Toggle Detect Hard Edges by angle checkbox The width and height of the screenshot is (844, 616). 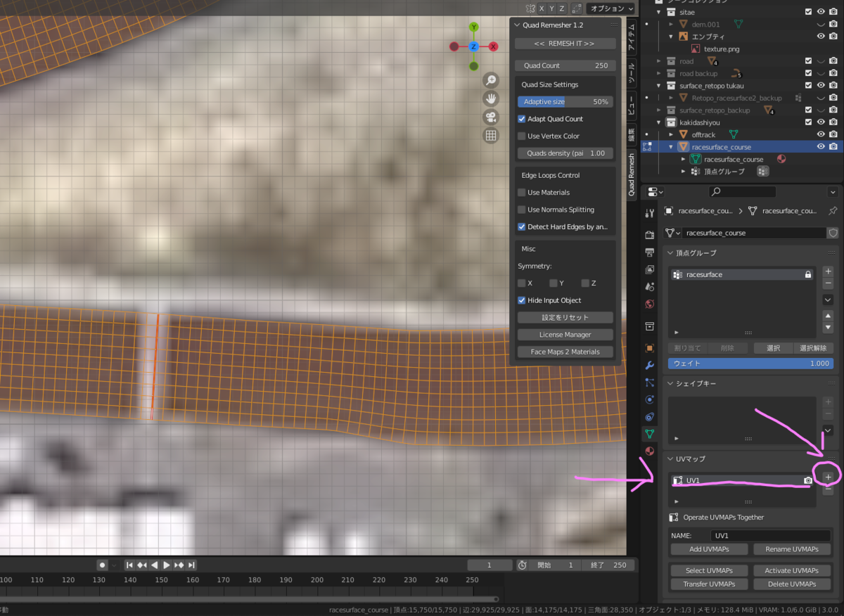pyautogui.click(x=522, y=226)
